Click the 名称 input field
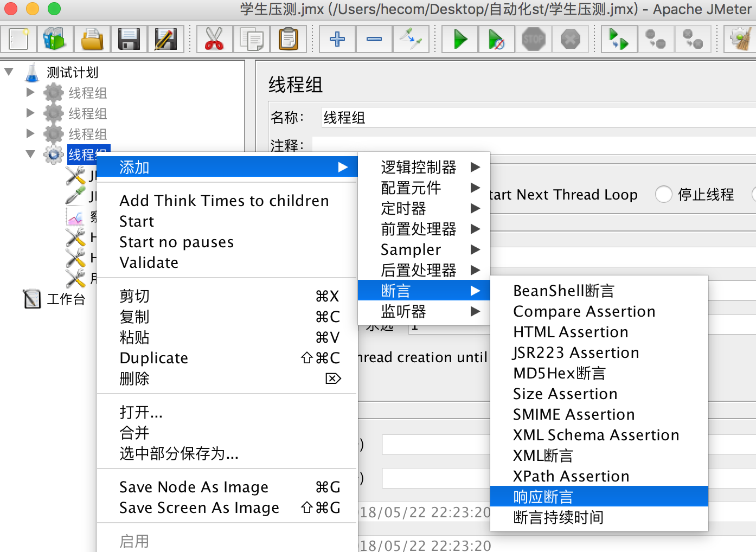Image resolution: width=756 pixels, height=552 pixels. click(539, 117)
